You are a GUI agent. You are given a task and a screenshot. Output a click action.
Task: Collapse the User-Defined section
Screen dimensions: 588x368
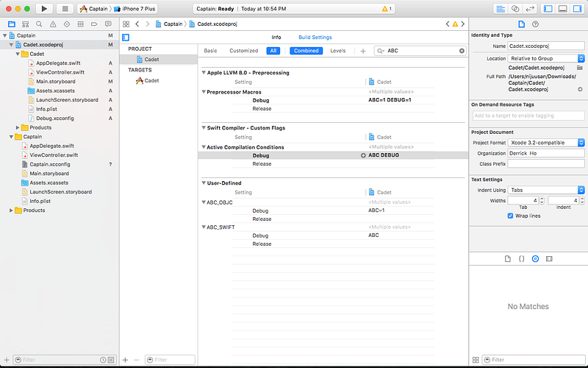204,183
